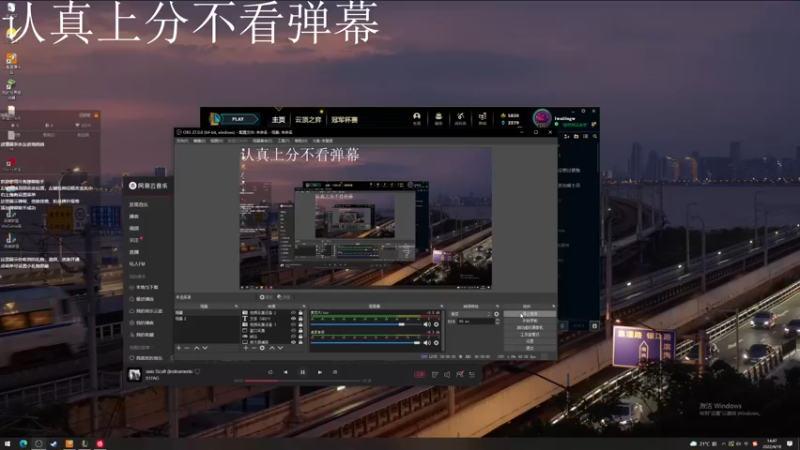The image size is (800, 450).
Task: Click 退出 button in OBS controls
Action: click(530, 348)
